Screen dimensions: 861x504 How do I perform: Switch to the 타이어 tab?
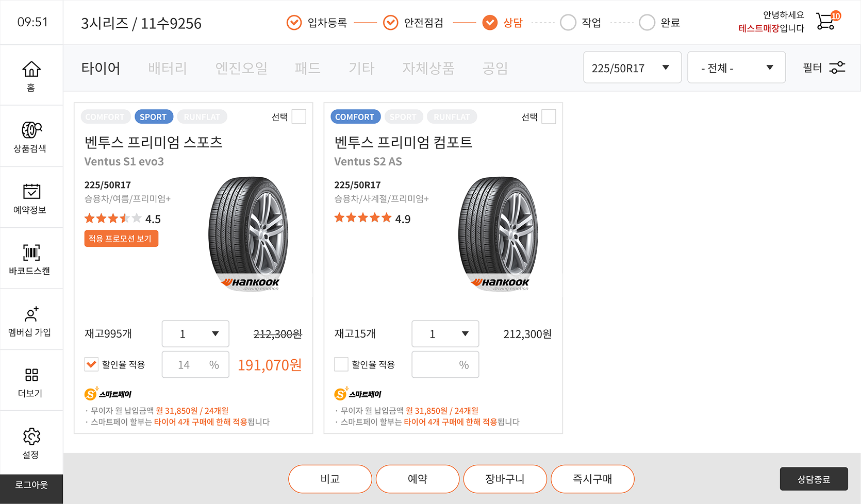101,68
